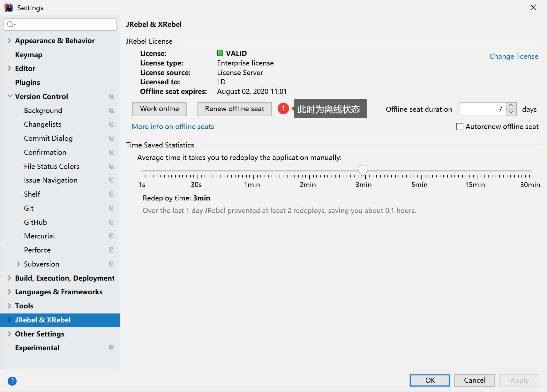
Task: Click the project-level icon beside Mercurial
Action: [x=112, y=236]
